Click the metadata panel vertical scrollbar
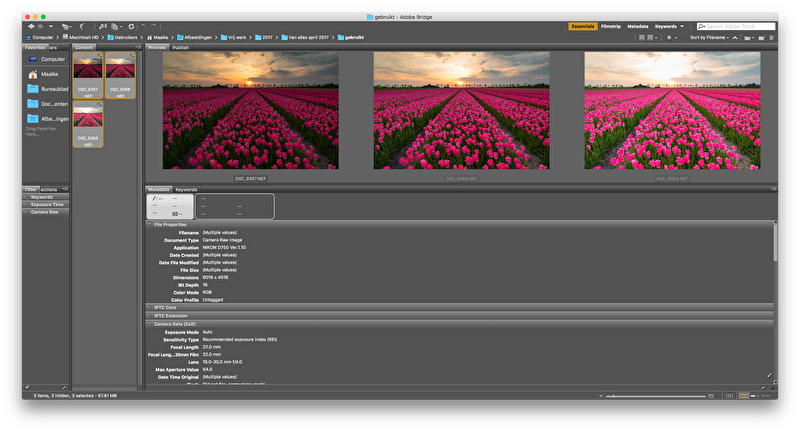Image resolution: width=800 pixels, height=431 pixels. pos(775,243)
